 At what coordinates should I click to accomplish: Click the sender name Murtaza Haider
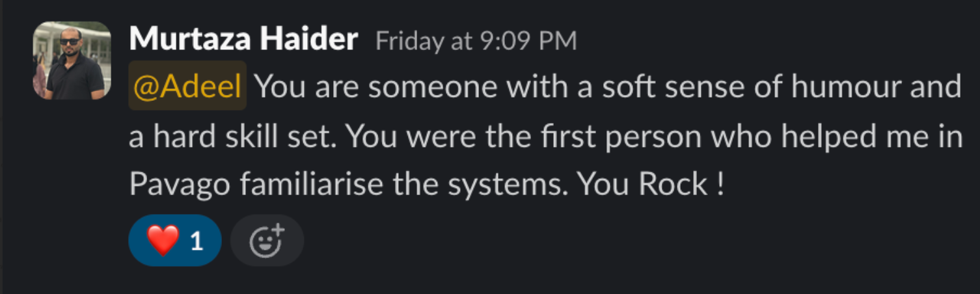coord(243,40)
